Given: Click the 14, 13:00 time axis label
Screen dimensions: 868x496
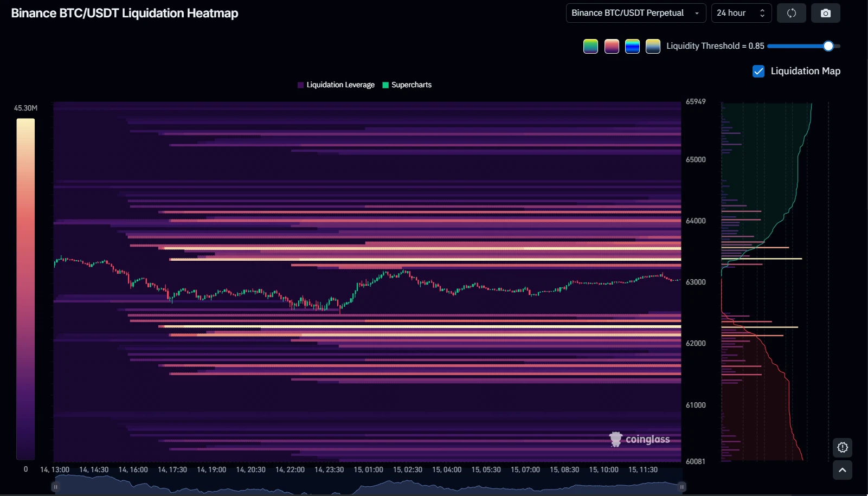Looking at the screenshot, I should [x=55, y=470].
